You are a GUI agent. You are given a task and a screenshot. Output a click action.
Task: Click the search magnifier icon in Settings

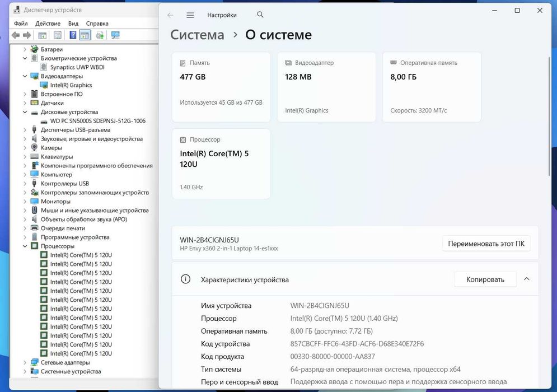(x=260, y=15)
